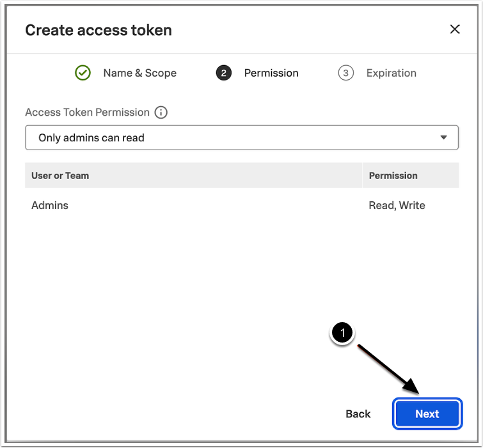Click the blue Next button
483x448 pixels.
(x=427, y=413)
